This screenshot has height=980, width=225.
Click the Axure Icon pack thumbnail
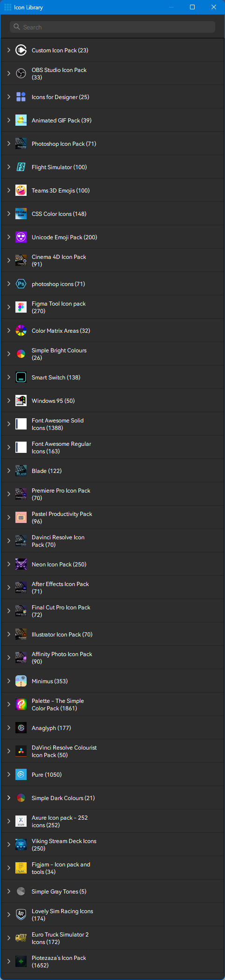coord(21,821)
